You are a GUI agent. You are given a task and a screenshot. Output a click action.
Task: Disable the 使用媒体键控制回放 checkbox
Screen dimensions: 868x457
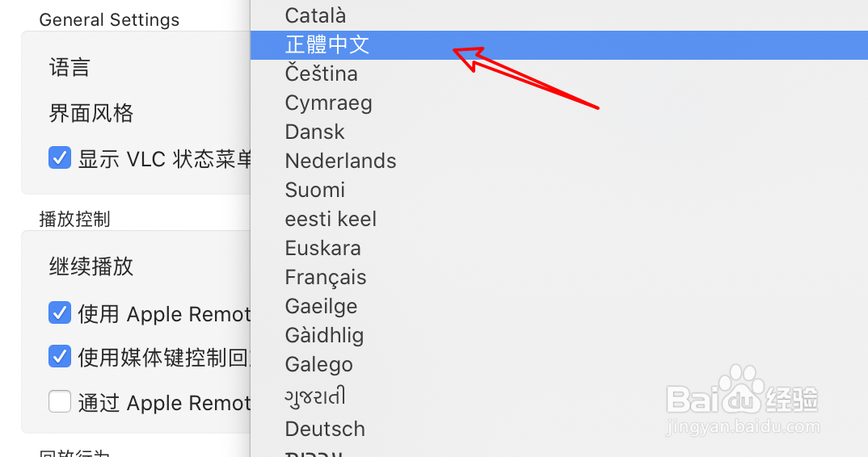point(60,356)
